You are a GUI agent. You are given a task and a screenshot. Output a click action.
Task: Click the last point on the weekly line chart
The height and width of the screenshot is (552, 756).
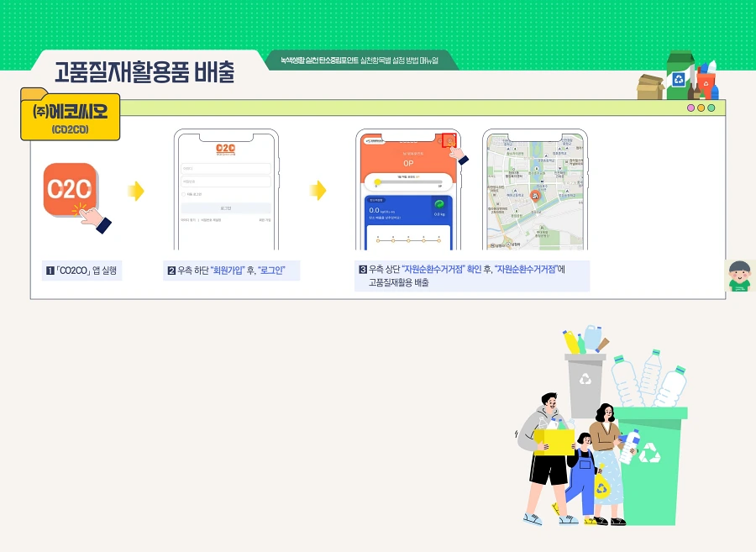point(438,239)
